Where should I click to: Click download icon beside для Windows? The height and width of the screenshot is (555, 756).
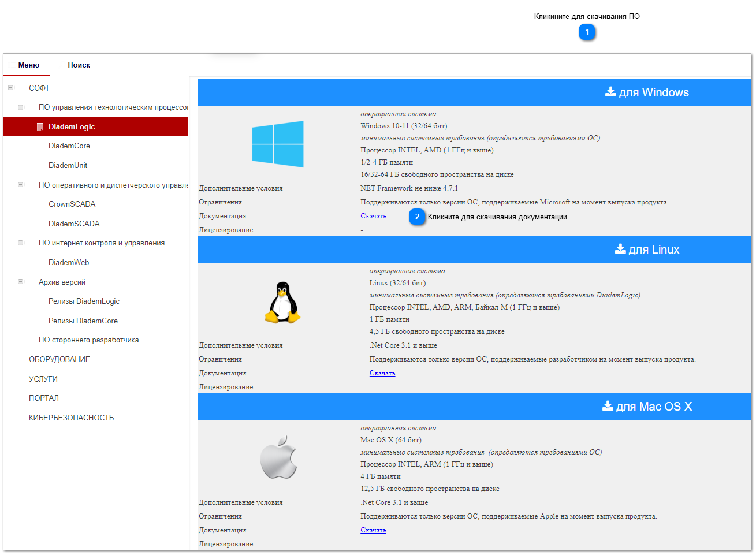[x=610, y=92]
